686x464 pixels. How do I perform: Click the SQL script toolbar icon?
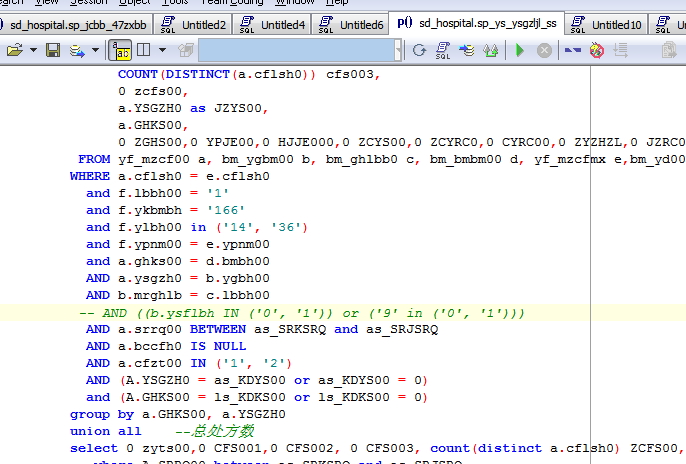(x=443, y=51)
